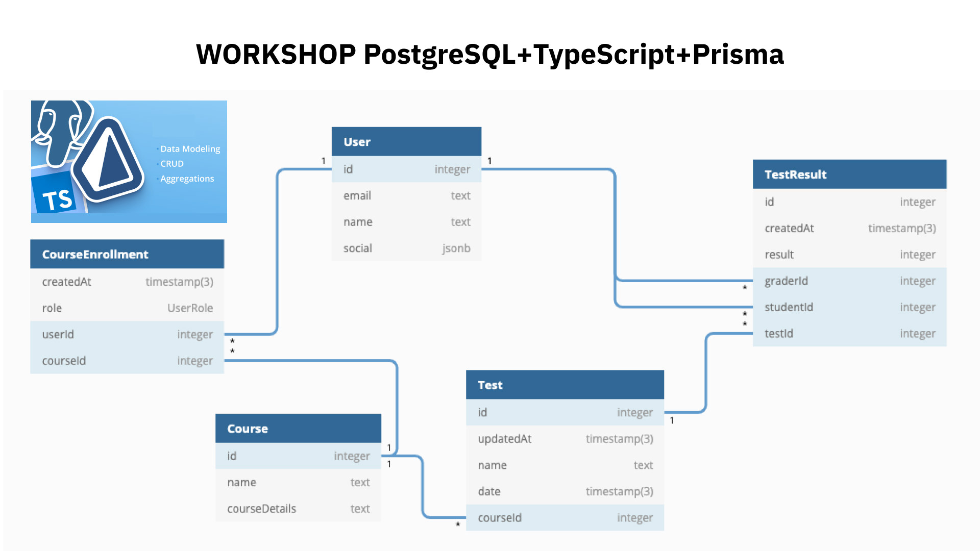Select the 'Data Modeling' bullet text

pos(190,149)
